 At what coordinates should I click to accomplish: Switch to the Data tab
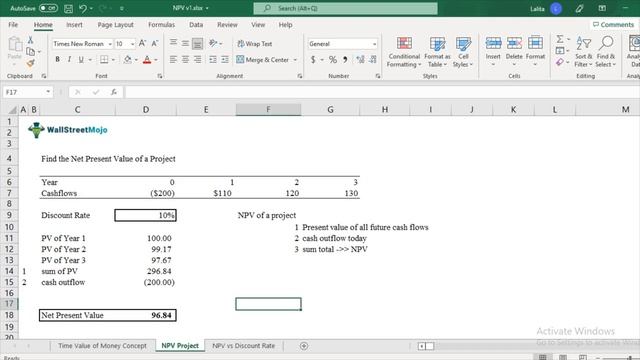(196, 25)
